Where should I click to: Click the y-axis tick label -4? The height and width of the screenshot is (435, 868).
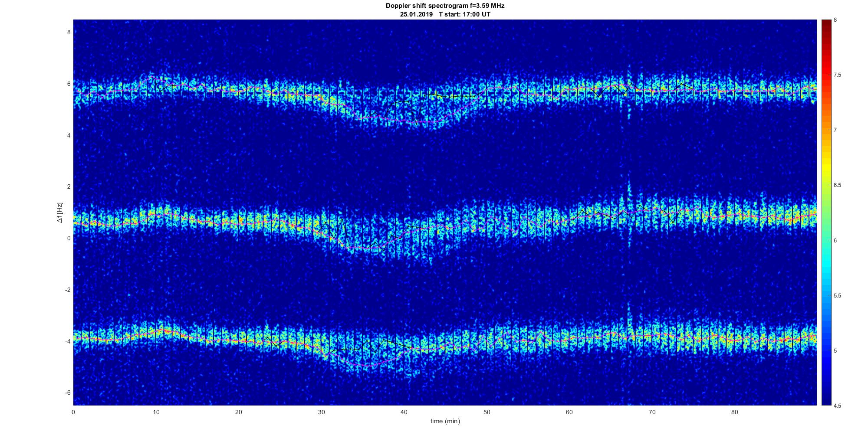67,341
